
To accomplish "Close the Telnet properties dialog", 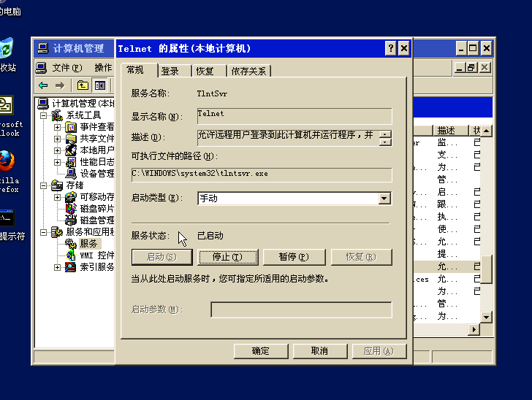I will click(403, 48).
